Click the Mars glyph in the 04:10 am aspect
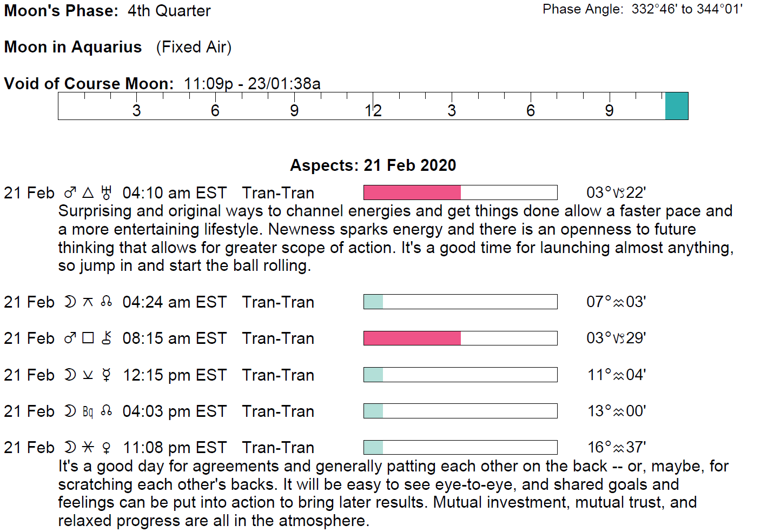 70,193
